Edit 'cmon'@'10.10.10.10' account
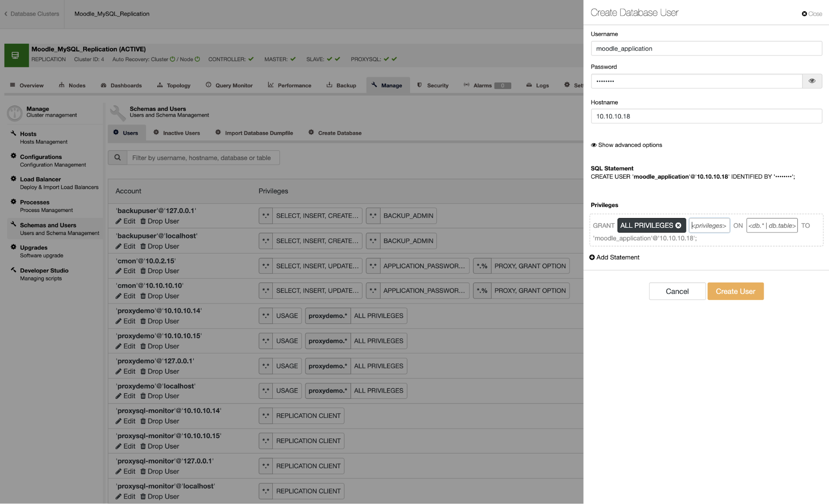This screenshot has width=829, height=504. (x=126, y=296)
